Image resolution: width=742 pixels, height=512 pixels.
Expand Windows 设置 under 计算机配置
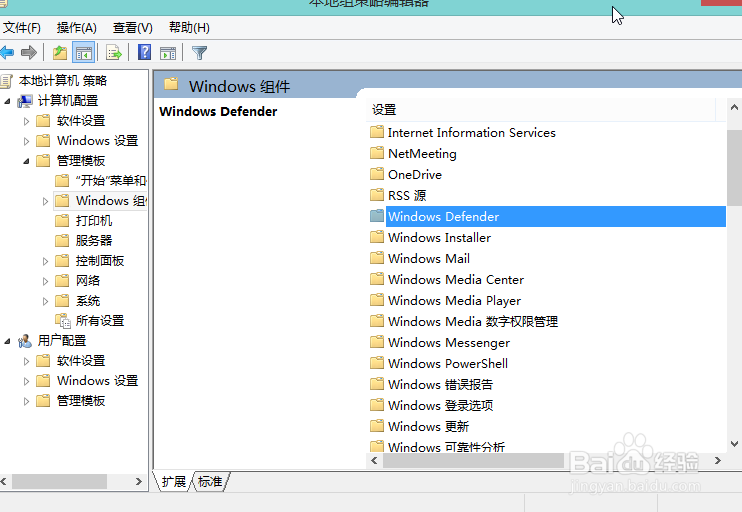coord(26,141)
